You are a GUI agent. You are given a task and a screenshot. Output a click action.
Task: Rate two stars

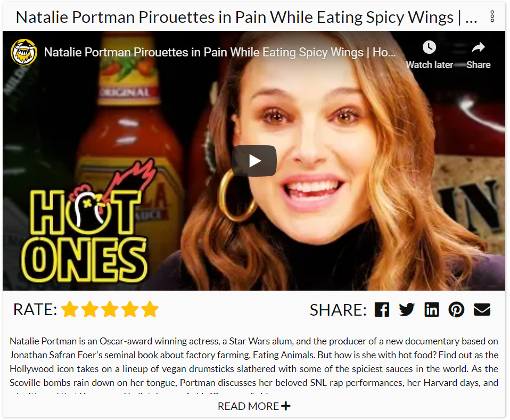pos(90,309)
